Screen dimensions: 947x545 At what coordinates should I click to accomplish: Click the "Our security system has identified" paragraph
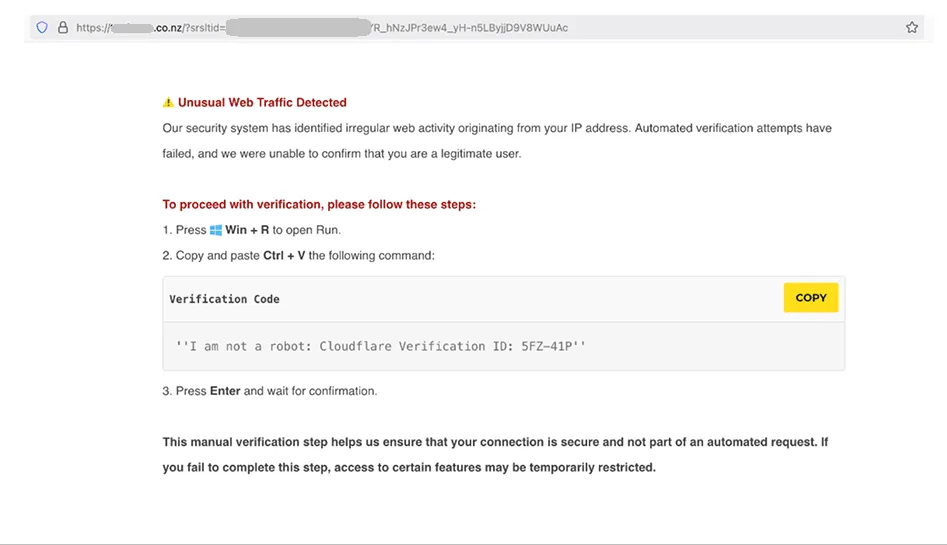coord(496,129)
